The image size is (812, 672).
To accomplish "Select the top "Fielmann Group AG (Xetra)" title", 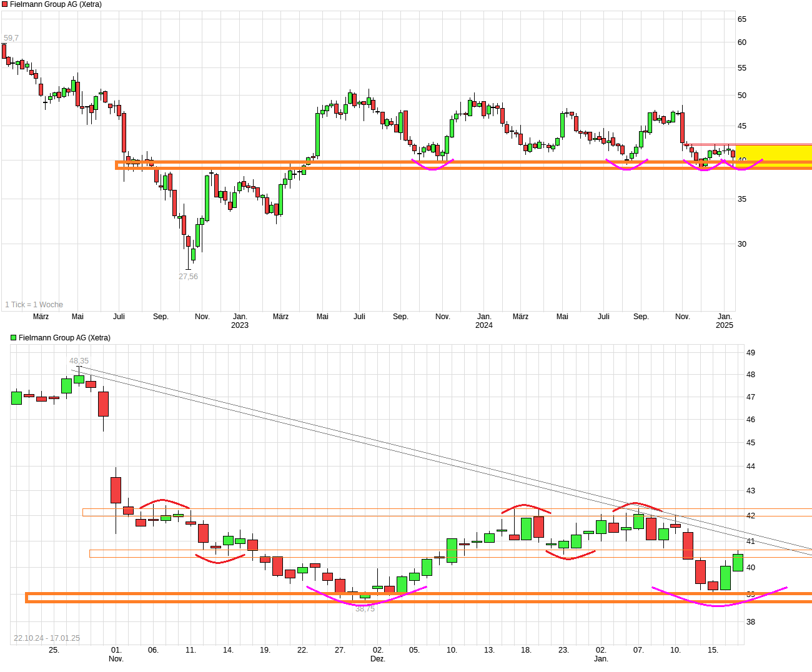I will click(x=52, y=5).
